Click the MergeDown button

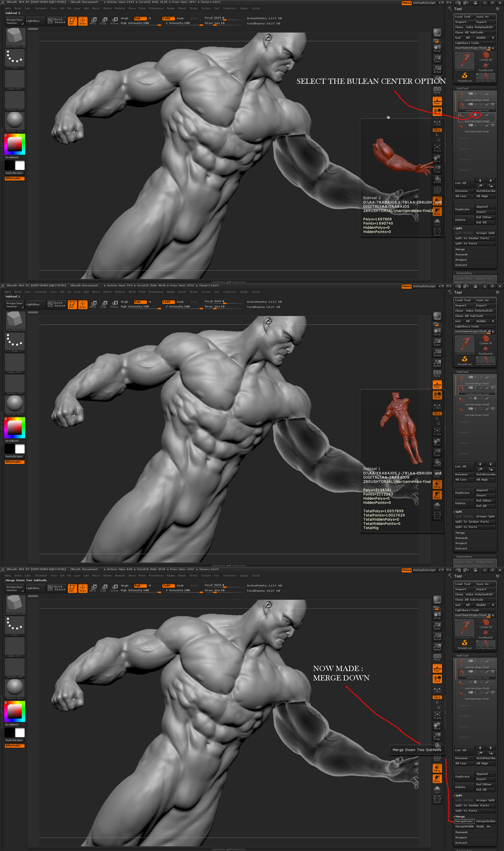coord(464,822)
